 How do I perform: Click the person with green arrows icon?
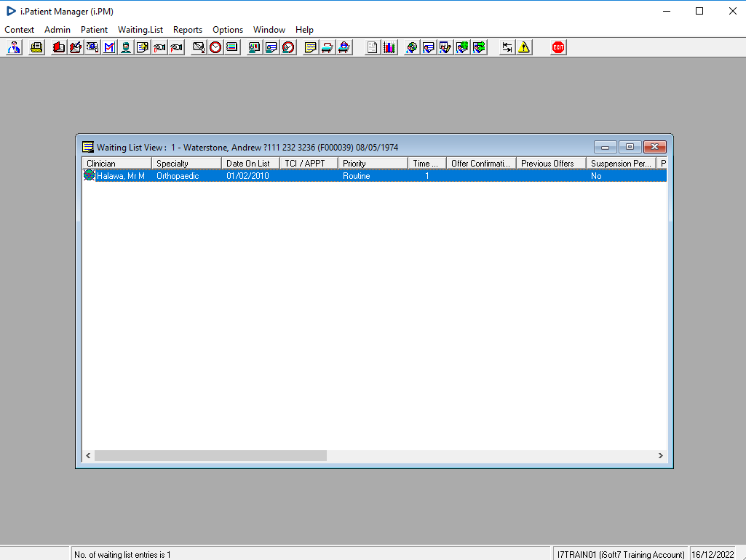click(x=479, y=47)
